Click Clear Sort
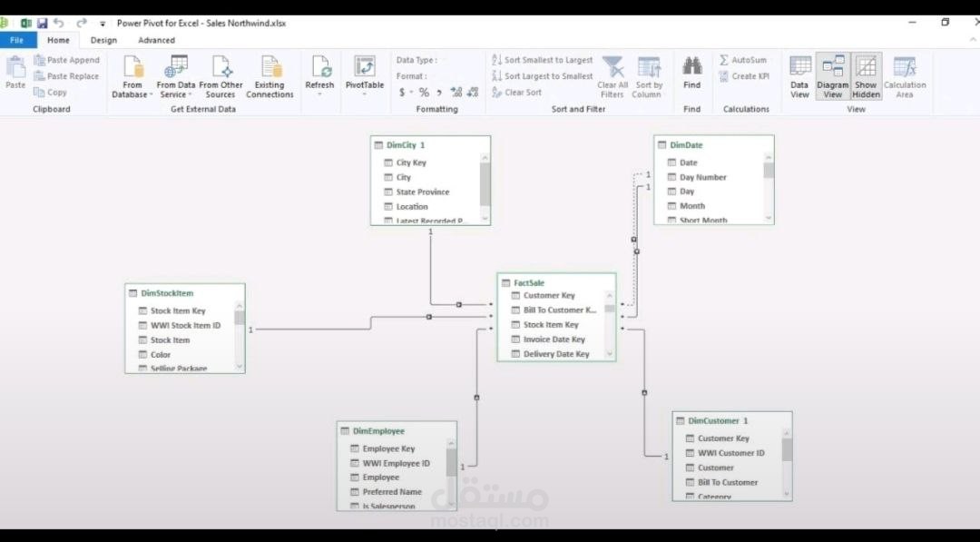This screenshot has height=542, width=980. click(516, 92)
